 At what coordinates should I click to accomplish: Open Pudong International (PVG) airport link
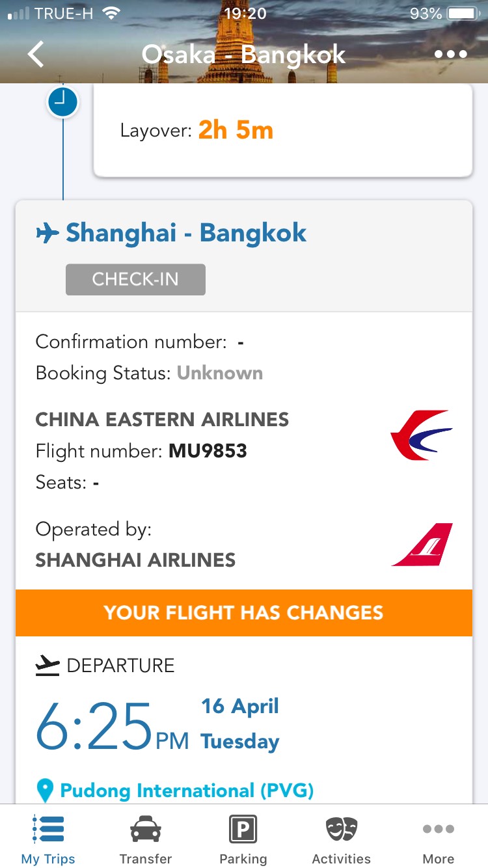pos(187,791)
